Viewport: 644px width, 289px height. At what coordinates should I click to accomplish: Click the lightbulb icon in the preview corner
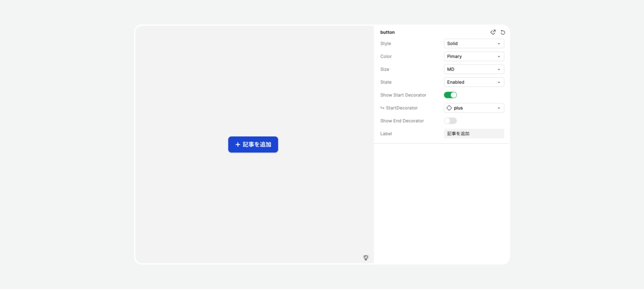tap(366, 257)
